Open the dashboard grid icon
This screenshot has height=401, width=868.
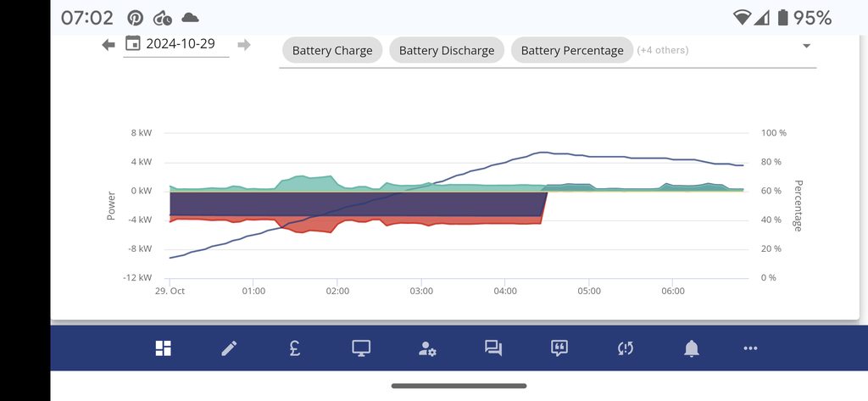pyautogui.click(x=164, y=348)
